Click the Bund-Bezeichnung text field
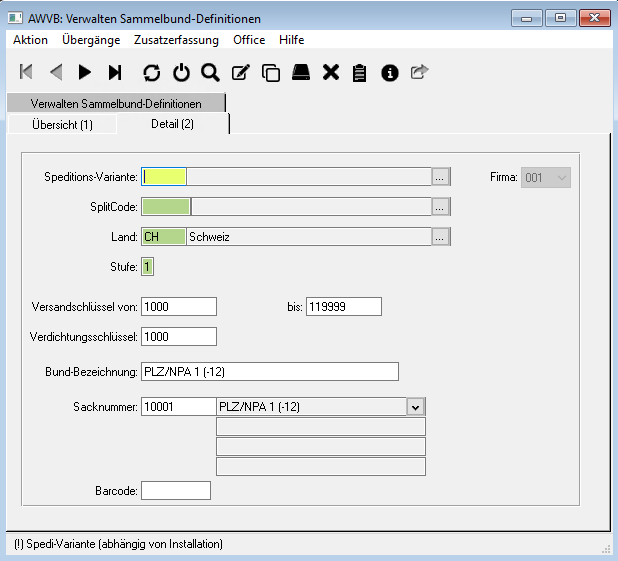This screenshot has width=618, height=561. pos(270,372)
